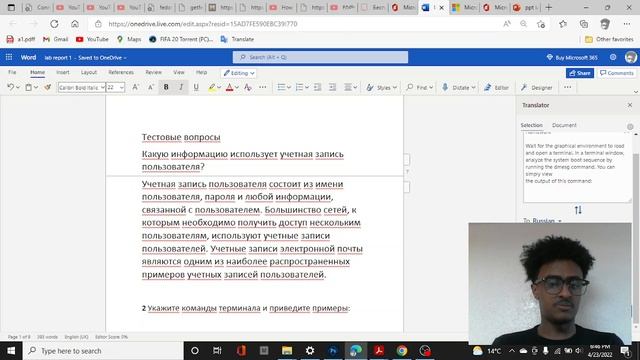The image size is (640, 360).
Task: Open the Find dropdown
Action: click(x=420, y=87)
